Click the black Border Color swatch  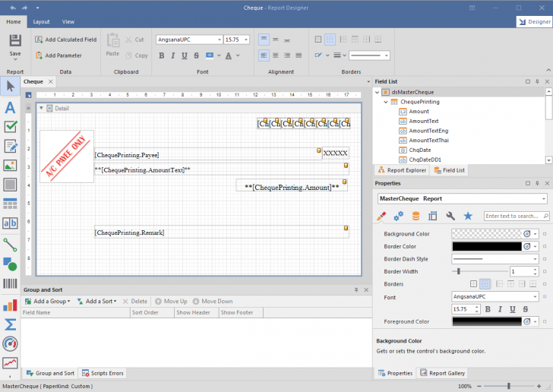click(x=486, y=246)
